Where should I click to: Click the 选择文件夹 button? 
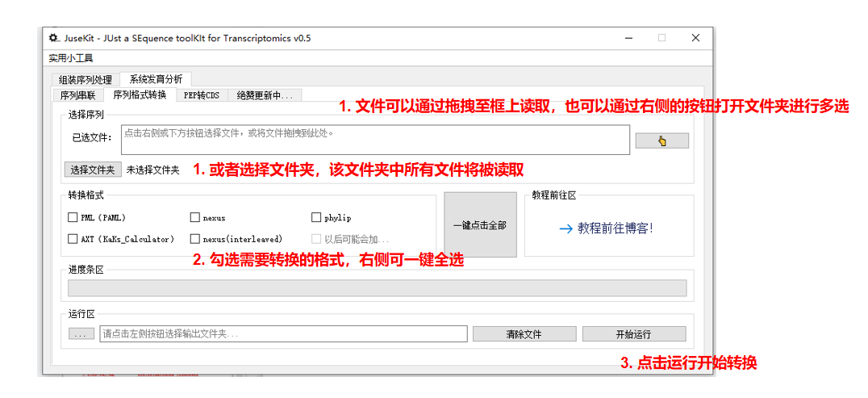pos(93,170)
